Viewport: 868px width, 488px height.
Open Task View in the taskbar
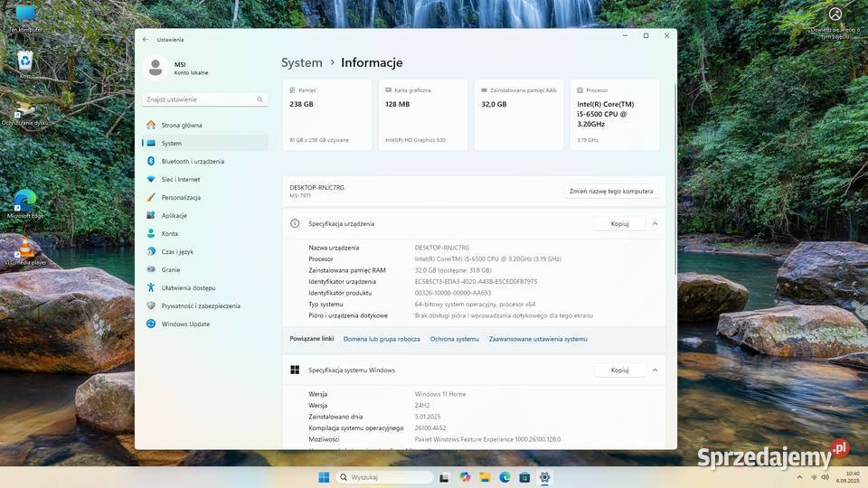click(x=444, y=477)
